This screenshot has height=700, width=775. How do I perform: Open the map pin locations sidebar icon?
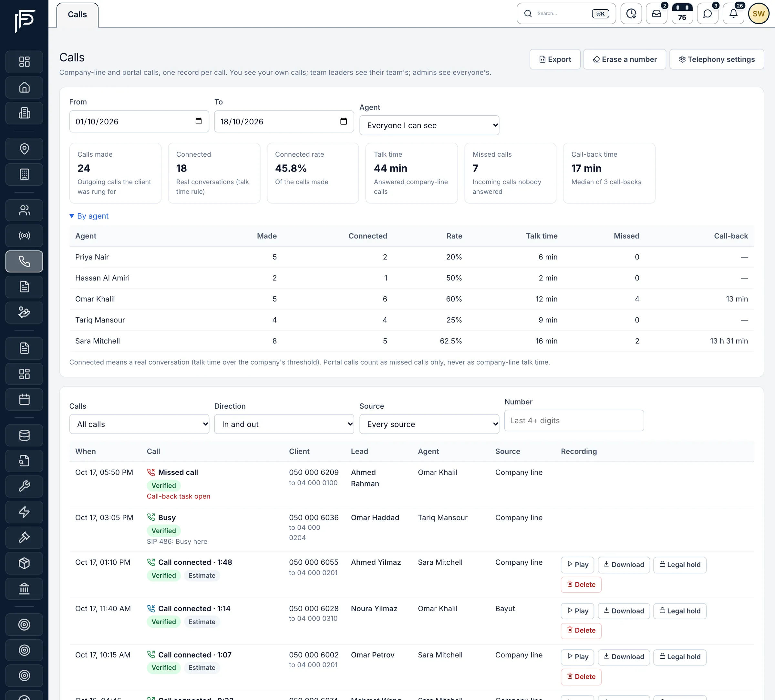click(x=24, y=149)
